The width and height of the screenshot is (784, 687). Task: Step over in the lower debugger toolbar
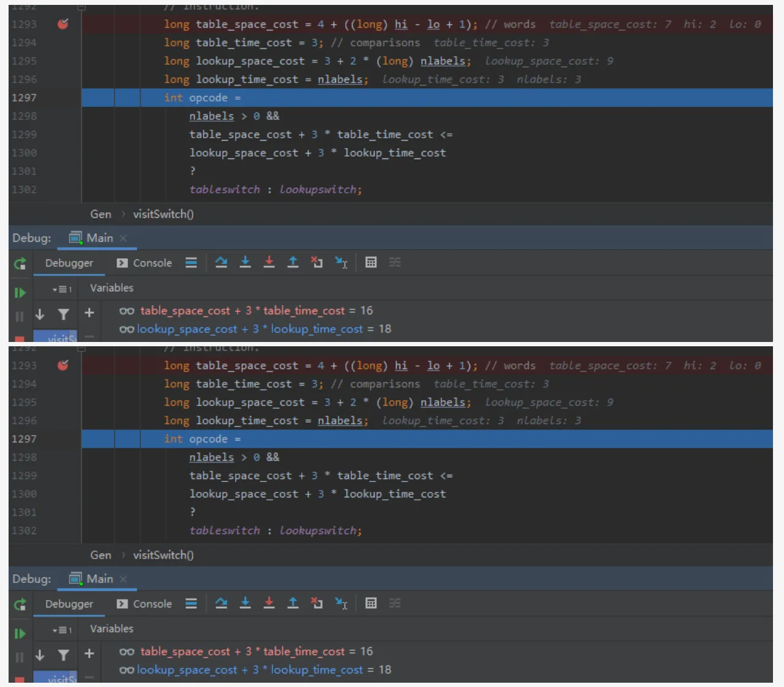(x=222, y=603)
